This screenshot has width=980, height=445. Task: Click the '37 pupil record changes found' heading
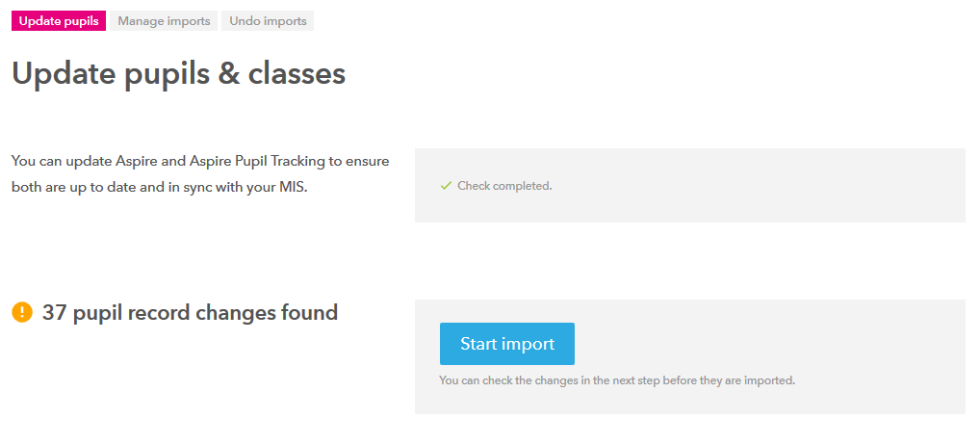(190, 312)
